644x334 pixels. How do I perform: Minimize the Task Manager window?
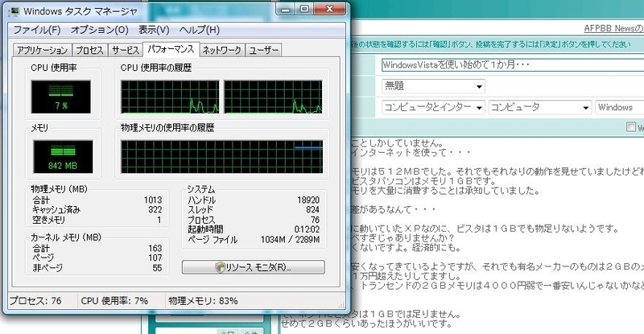click(287, 9)
